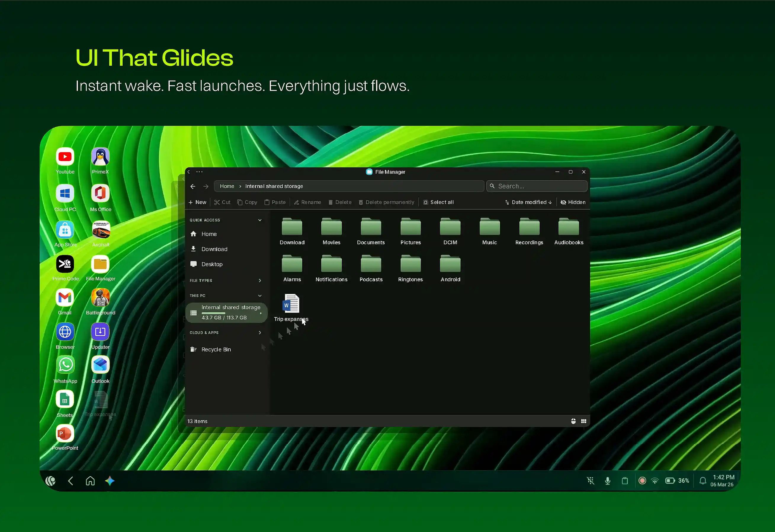Toggle Hidden files visibility
The width and height of the screenshot is (775, 532).
click(573, 202)
